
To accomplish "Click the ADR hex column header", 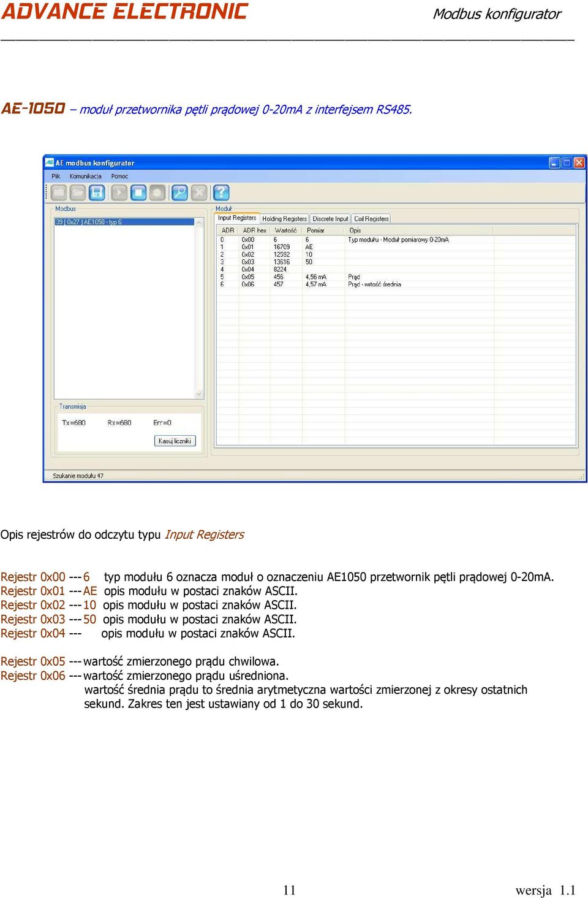I will 254,230.
